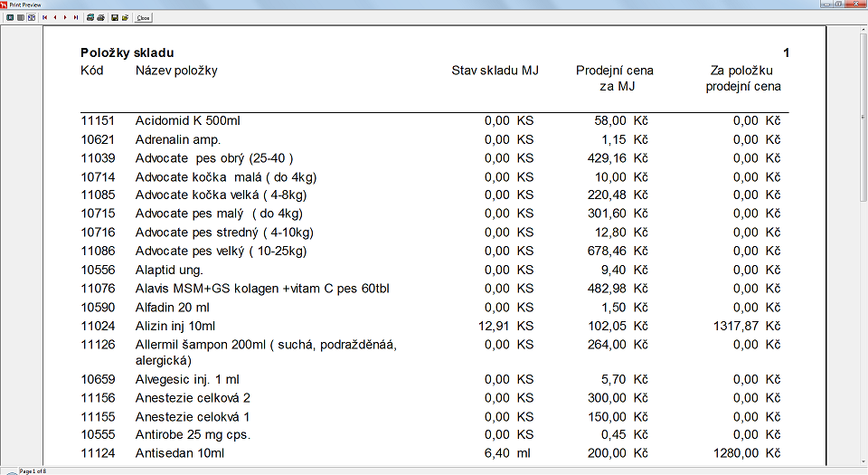Screen dimensions: 868x475
Task: Click the print report icon
Action: click(100, 18)
